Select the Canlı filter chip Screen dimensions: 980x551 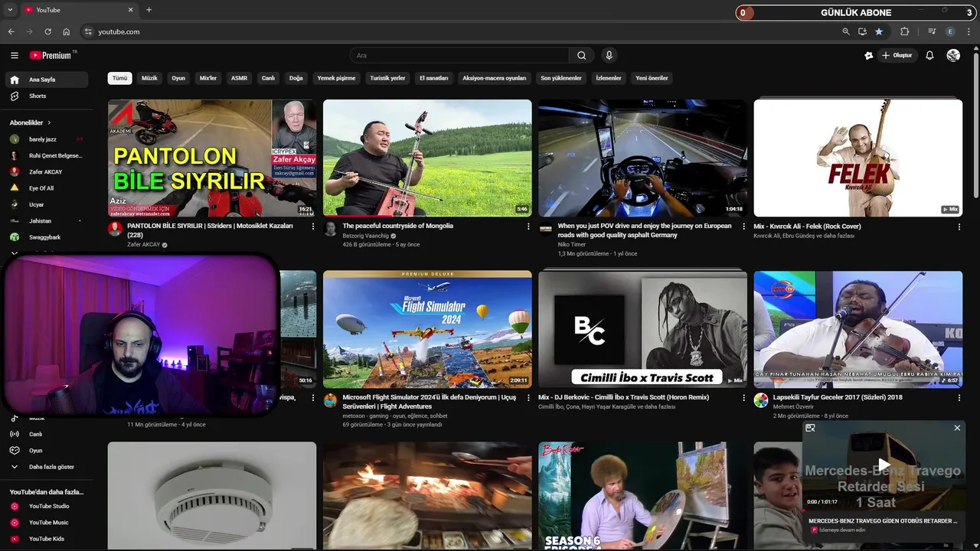pos(268,78)
